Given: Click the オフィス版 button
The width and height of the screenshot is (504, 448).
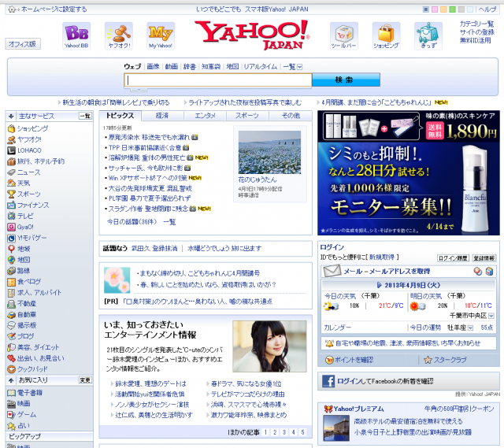Looking at the screenshot, I should [x=23, y=44].
